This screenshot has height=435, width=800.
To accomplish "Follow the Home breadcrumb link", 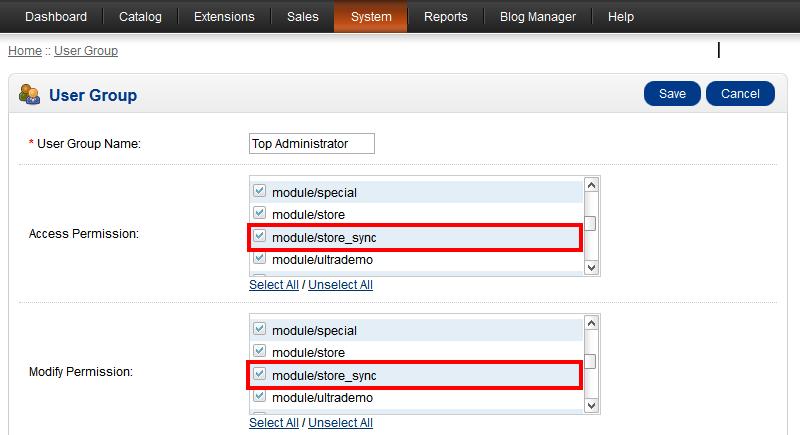I will [24, 50].
